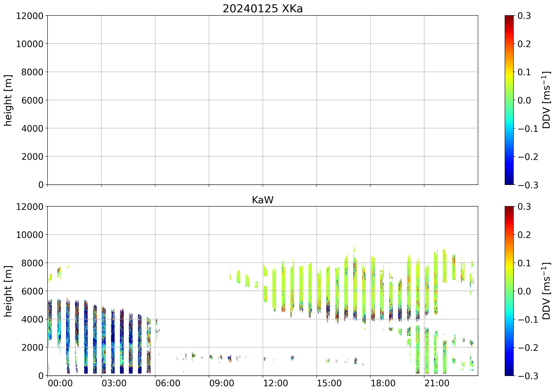Click the 12:00 x-axis tick label
Screen dimensions: 556x392
click(x=275, y=383)
